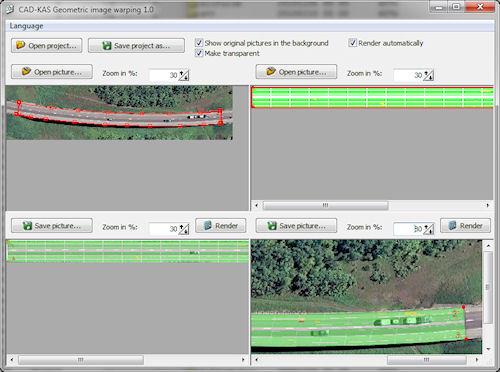Click the folder icon on Open project button
The width and height of the screenshot is (500, 372).
pos(20,45)
